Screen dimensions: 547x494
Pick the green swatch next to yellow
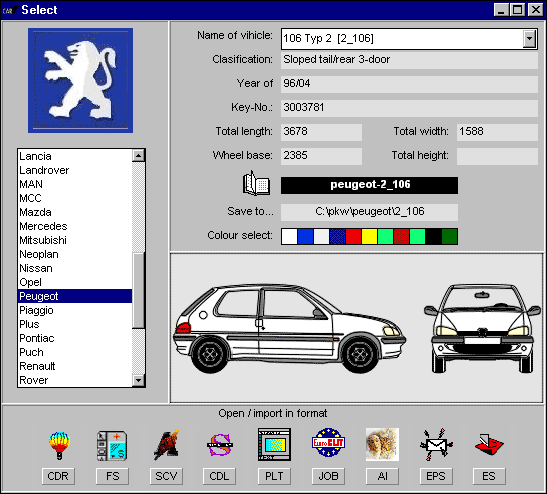pyautogui.click(x=385, y=237)
